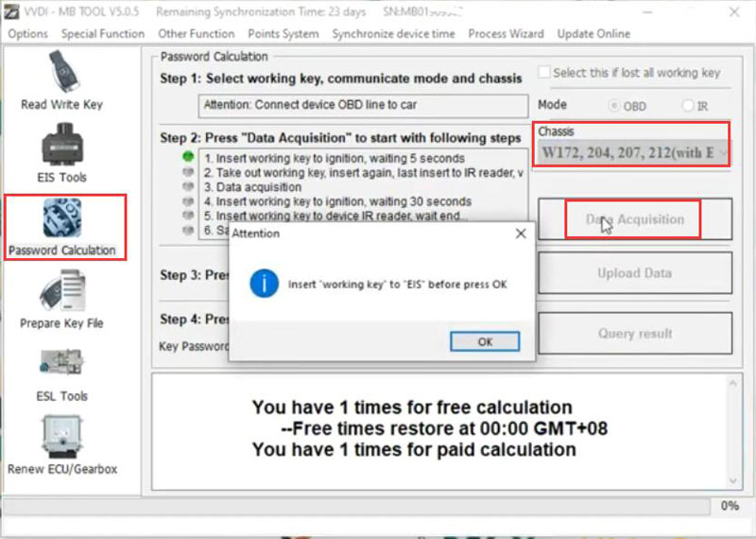
Task: Open the Points System menu
Action: coord(283,34)
